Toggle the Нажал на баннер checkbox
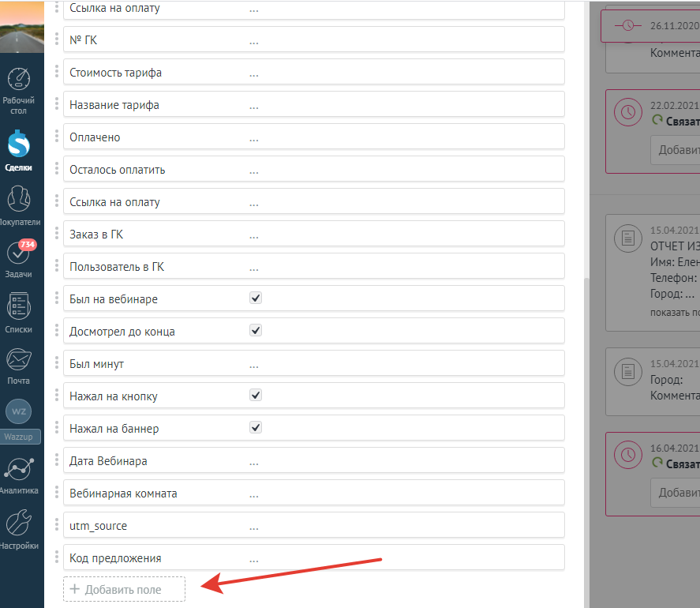700x608 pixels. point(256,428)
